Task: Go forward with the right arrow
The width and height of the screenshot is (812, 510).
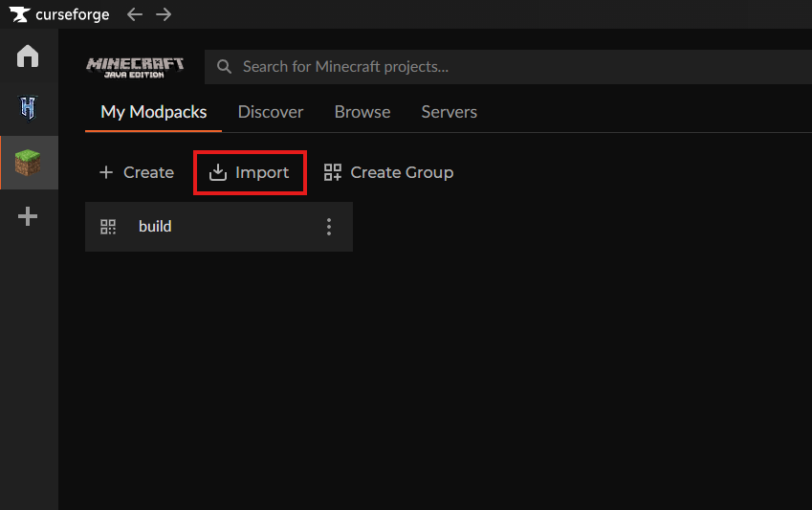Action: (164, 14)
